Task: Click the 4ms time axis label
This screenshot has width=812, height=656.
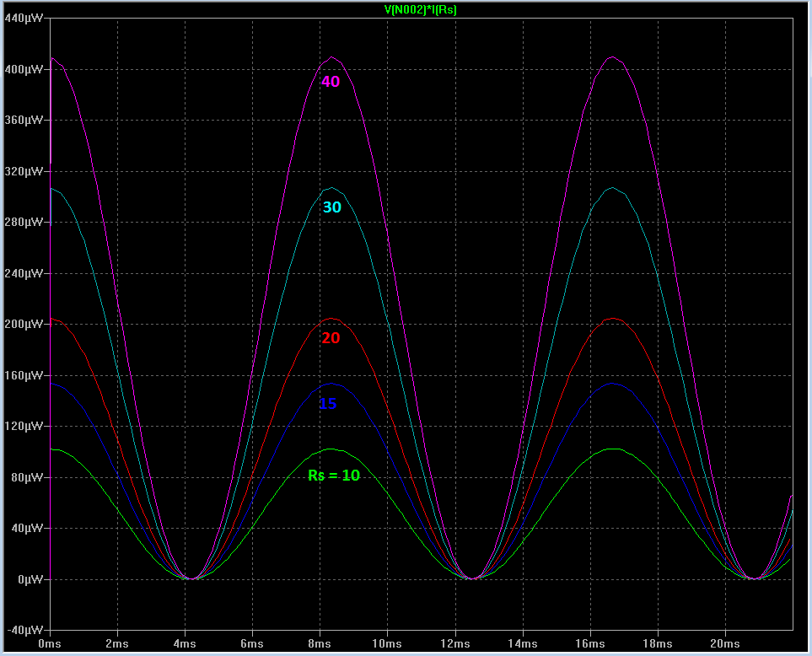Action: 185,643
